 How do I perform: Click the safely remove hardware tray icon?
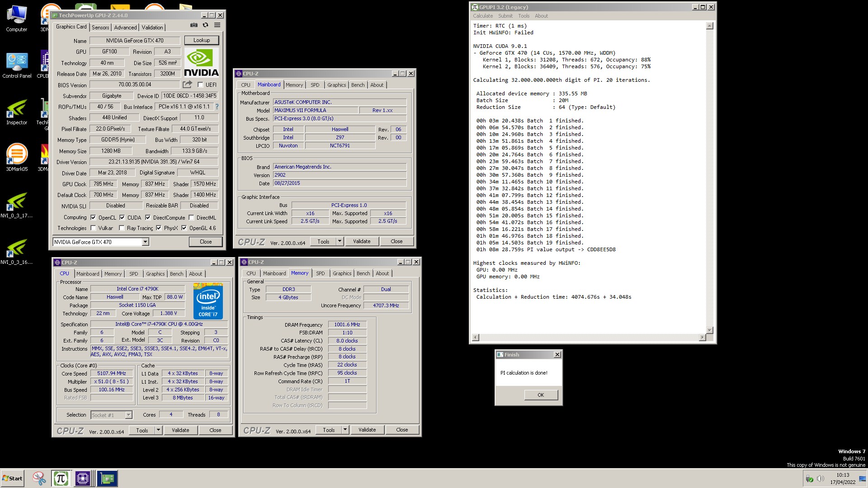coord(810,479)
